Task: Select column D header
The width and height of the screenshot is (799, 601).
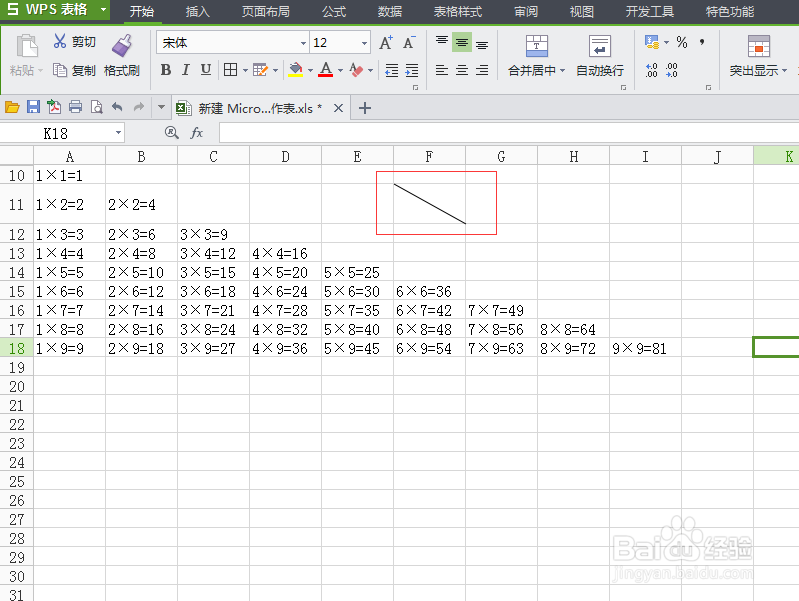Action: pyautogui.click(x=285, y=156)
